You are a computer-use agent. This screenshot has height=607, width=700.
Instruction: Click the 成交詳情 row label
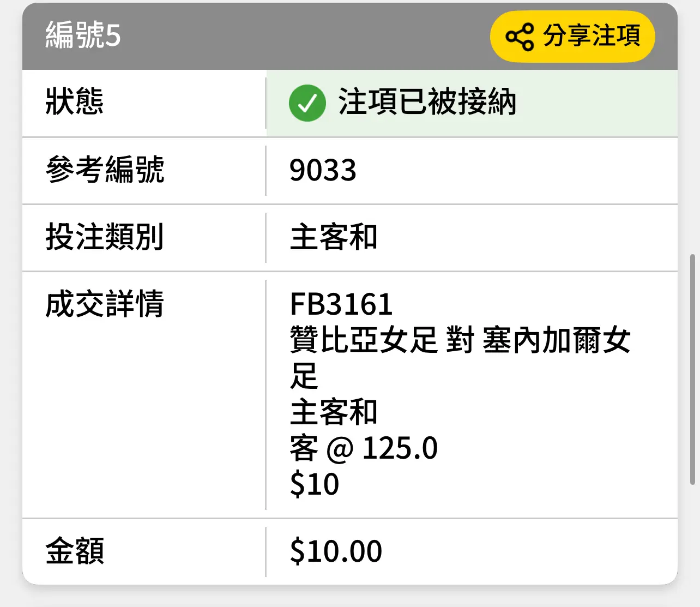click(105, 304)
